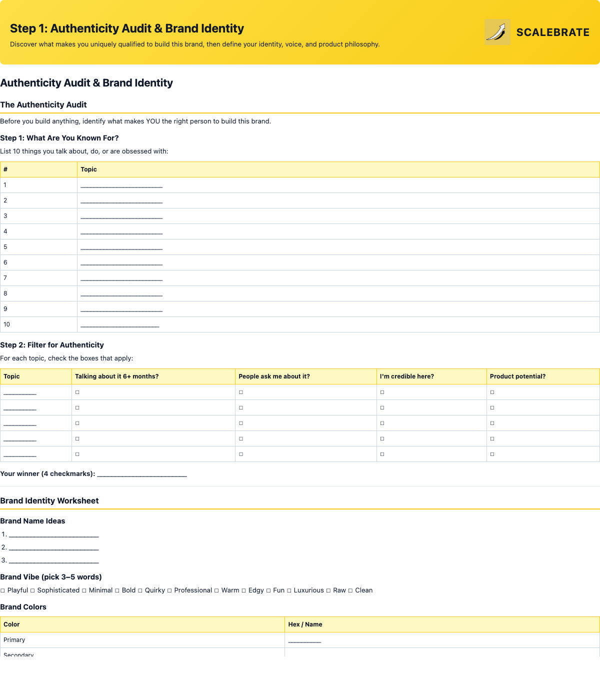Tick the Sophisticated brand vibe checkbox

click(x=32, y=590)
